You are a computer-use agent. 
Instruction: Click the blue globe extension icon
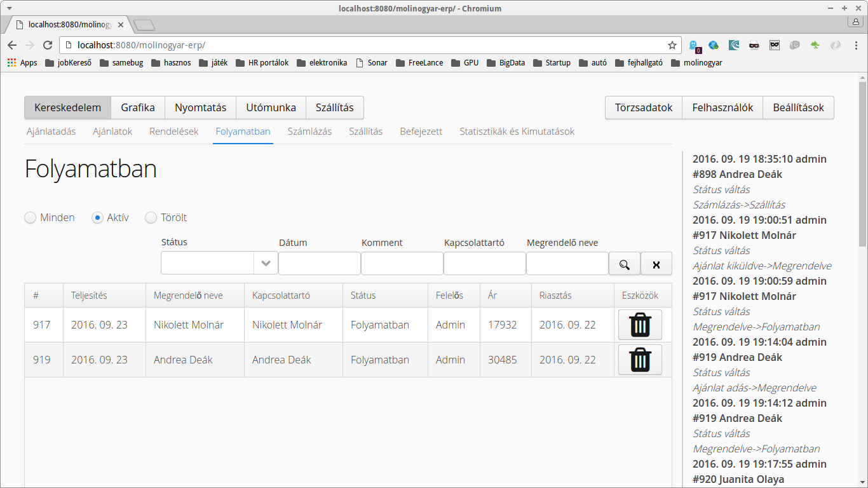coord(714,45)
